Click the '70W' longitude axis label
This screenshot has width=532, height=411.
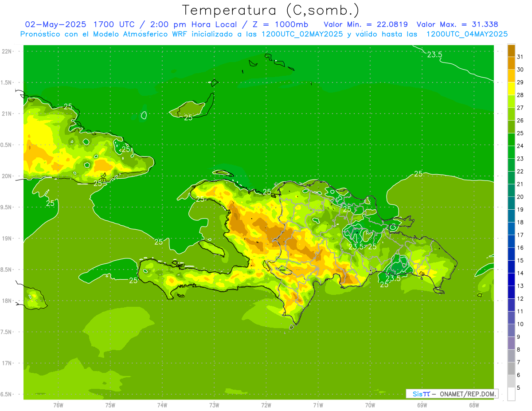click(370, 405)
